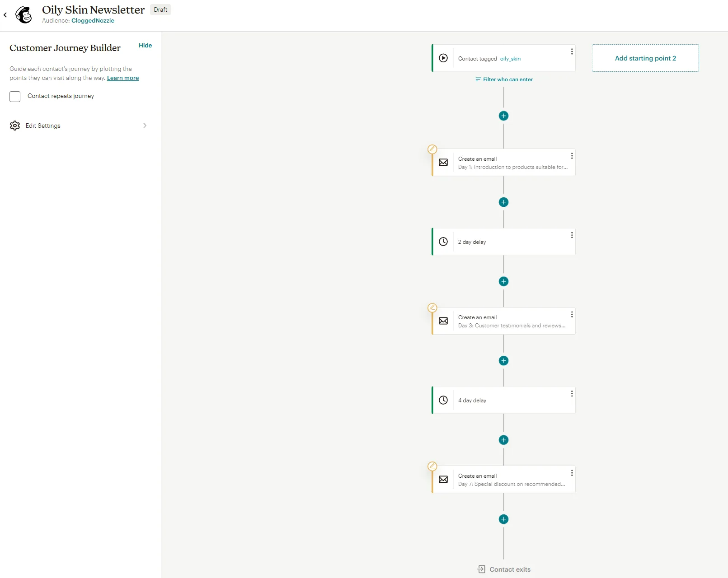Click the Edit Settings gear icon
Viewport: 728px width, 578px height.
pos(15,126)
